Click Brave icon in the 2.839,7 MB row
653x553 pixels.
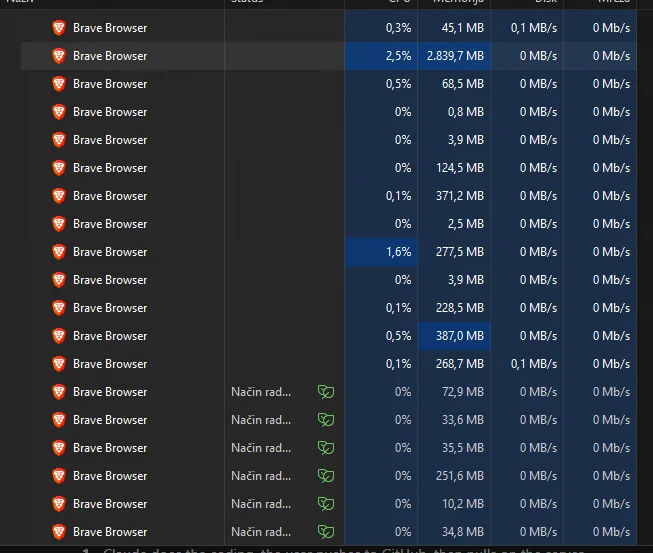[59, 56]
